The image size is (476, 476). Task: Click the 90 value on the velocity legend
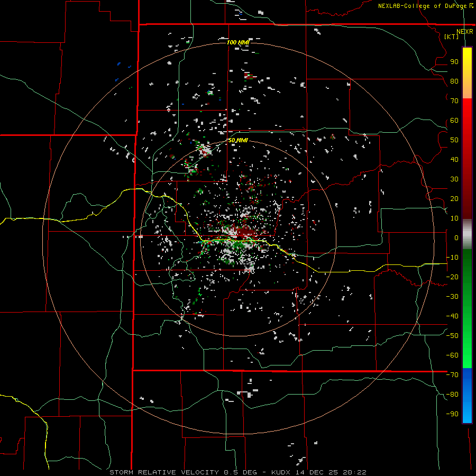tap(454, 62)
